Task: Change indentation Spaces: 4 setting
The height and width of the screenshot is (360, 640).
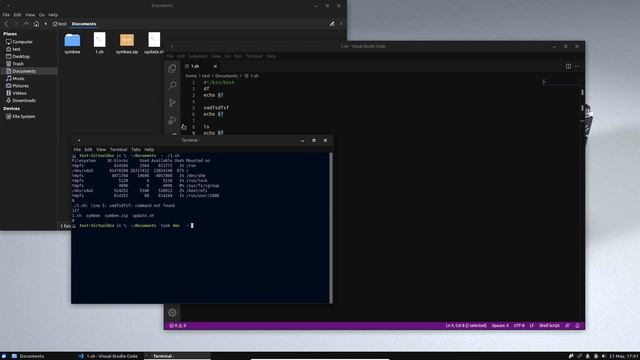Action: click(x=500, y=326)
